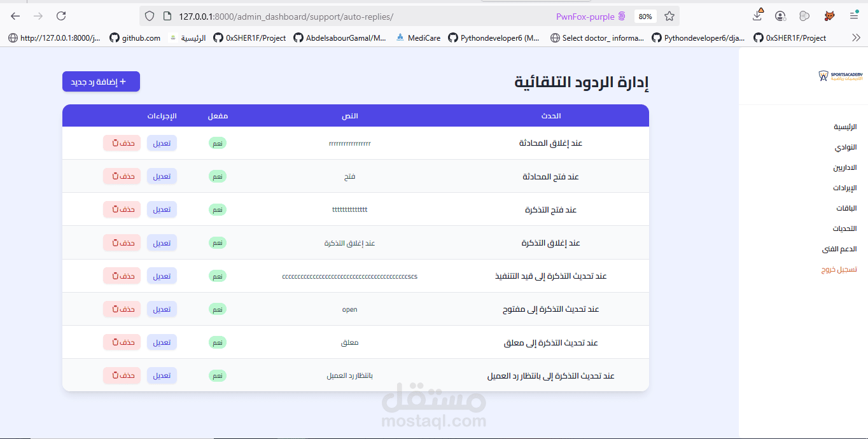Click the النص column header
Screen dimensions: 868x439
pyautogui.click(x=350, y=116)
